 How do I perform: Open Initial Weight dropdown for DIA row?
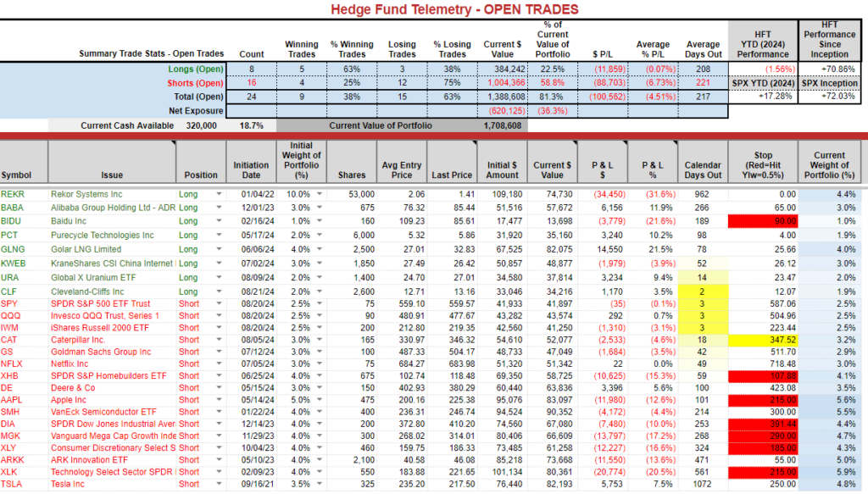pos(320,424)
